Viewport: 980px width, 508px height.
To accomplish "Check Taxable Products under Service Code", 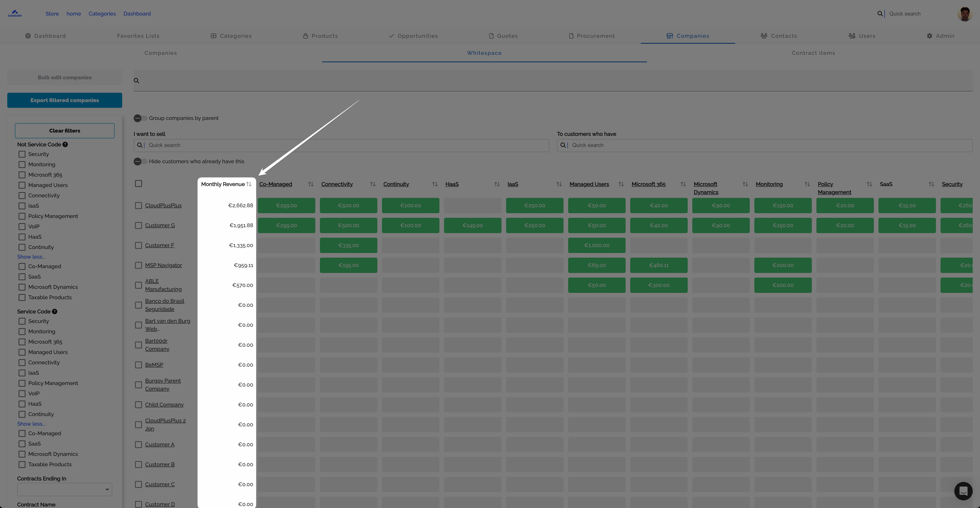I will coord(22,465).
